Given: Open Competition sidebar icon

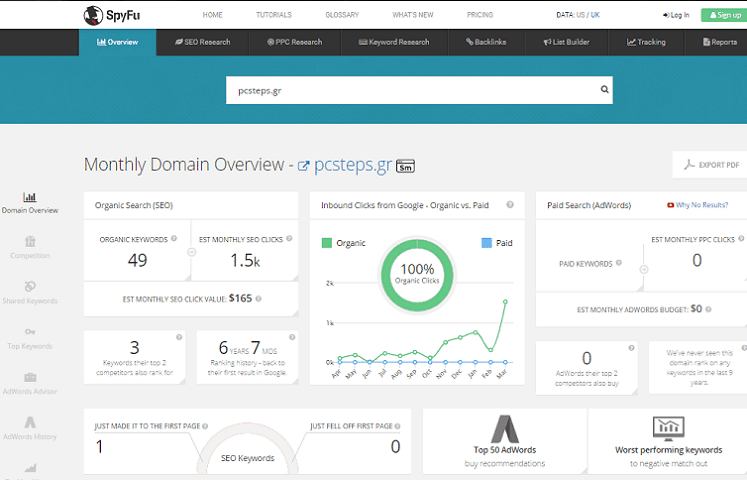Looking at the screenshot, I should [x=30, y=241].
